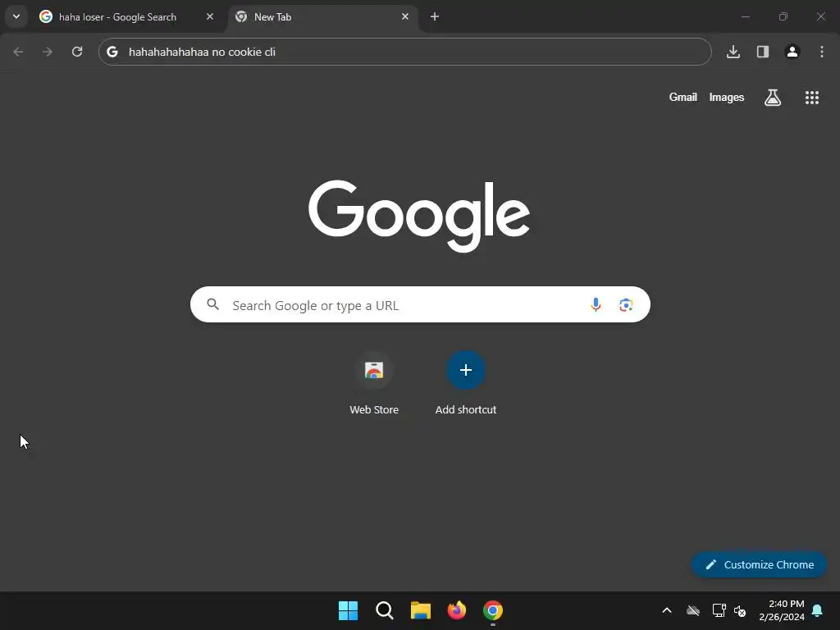Click the address bar text 'hahahahahahaa no cookie cli'
The image size is (840, 630).
click(202, 52)
